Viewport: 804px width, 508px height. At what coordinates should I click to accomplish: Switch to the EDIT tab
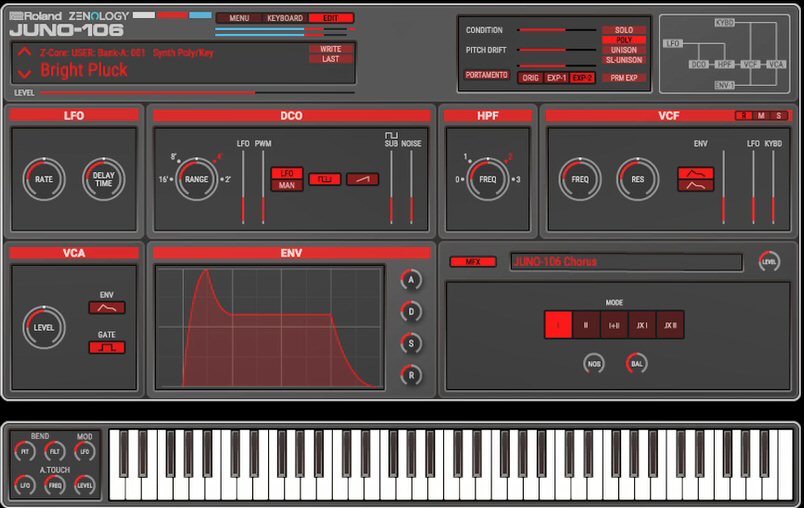click(331, 18)
